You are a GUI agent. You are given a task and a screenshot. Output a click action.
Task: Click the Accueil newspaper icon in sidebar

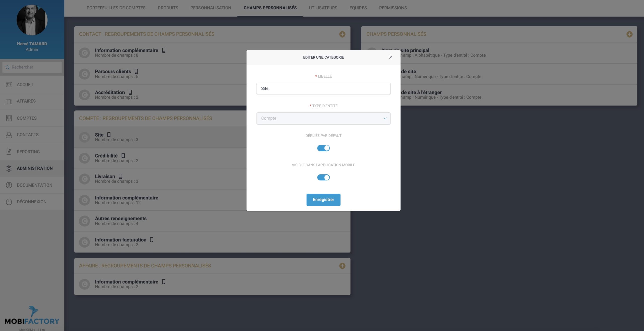tap(9, 85)
